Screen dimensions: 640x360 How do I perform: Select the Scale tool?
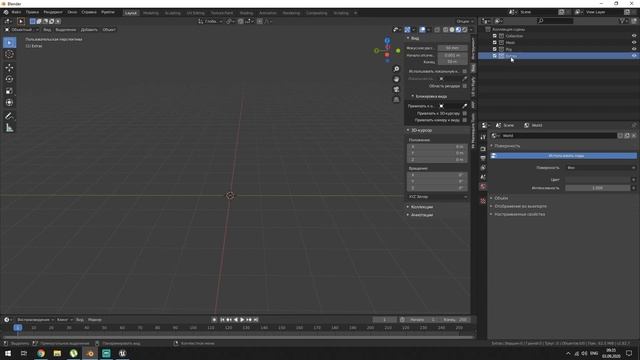pos(9,91)
